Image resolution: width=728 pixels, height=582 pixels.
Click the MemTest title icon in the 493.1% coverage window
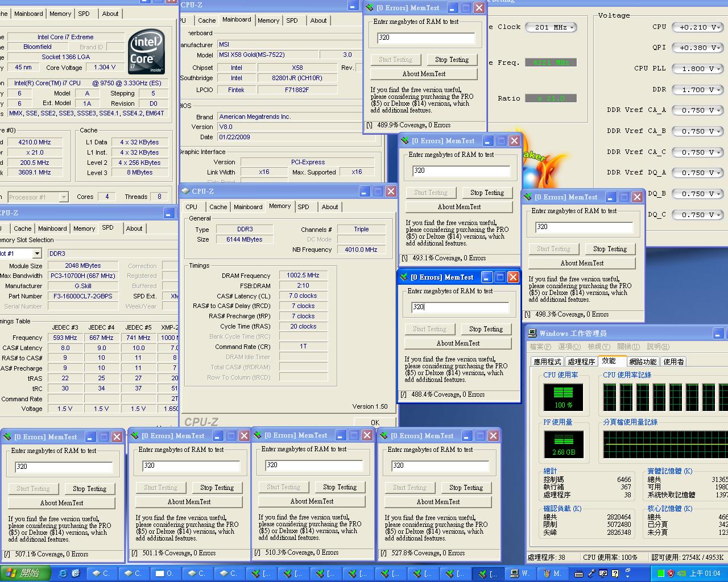pos(405,141)
